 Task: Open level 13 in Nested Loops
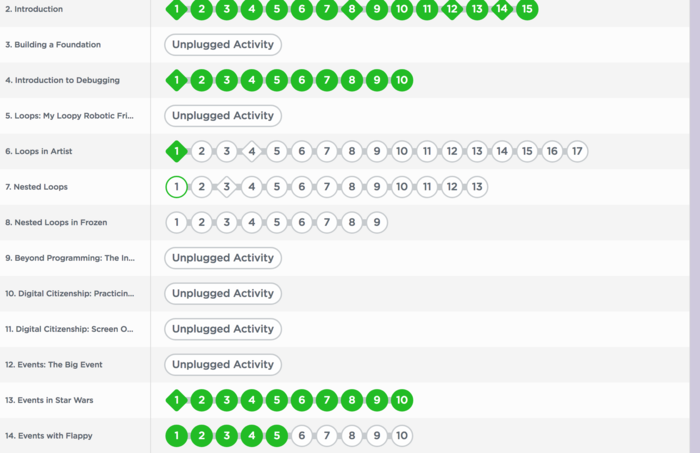coord(477,187)
